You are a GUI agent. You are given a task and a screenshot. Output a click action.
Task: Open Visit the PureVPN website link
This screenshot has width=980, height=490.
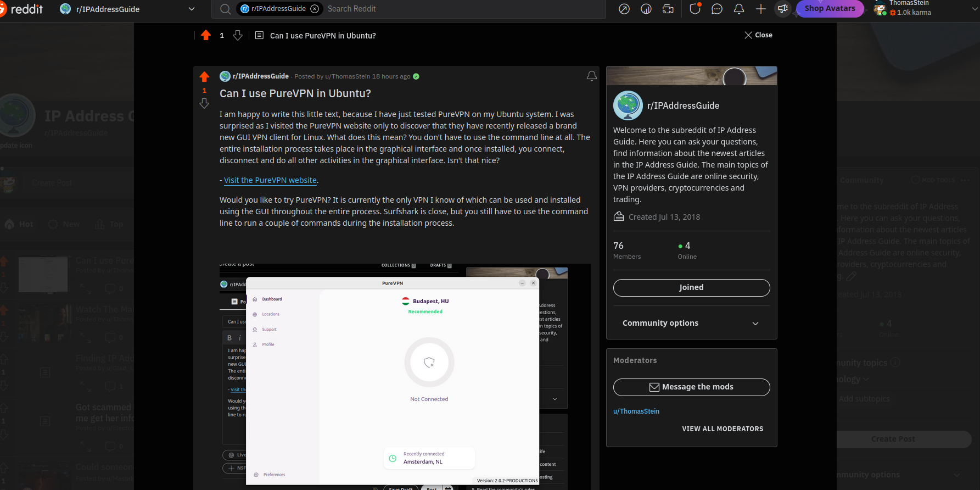(270, 180)
